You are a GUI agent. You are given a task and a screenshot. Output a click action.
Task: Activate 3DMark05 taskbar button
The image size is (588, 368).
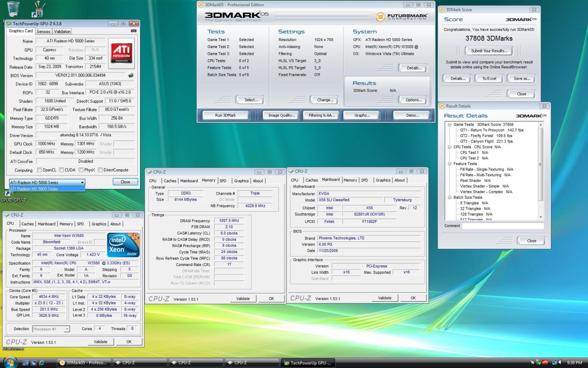click(84, 363)
